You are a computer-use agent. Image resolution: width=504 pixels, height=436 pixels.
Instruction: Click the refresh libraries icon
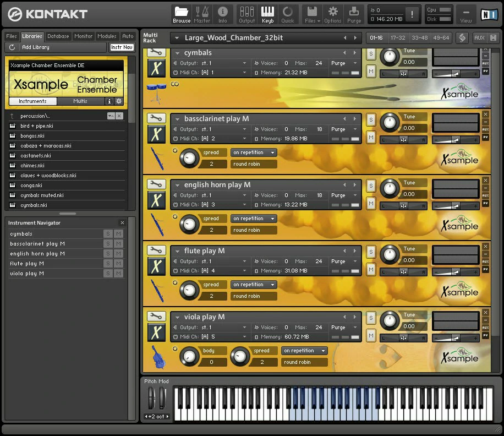(12, 47)
